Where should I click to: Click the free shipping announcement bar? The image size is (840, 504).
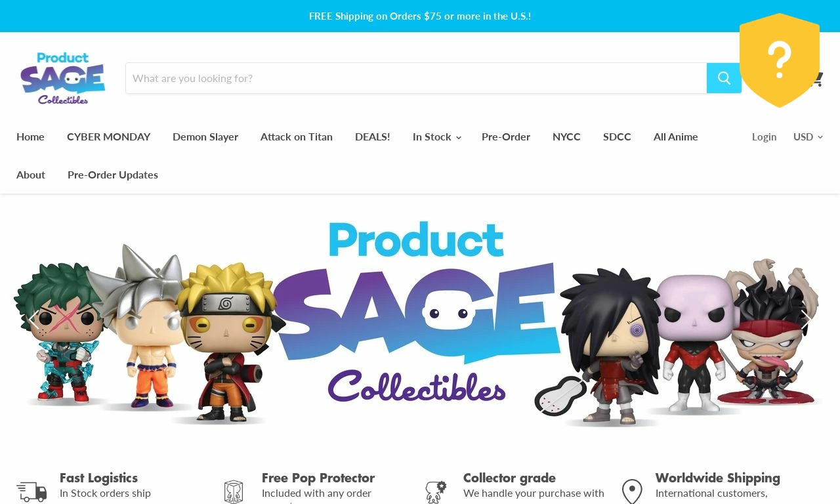[420, 16]
